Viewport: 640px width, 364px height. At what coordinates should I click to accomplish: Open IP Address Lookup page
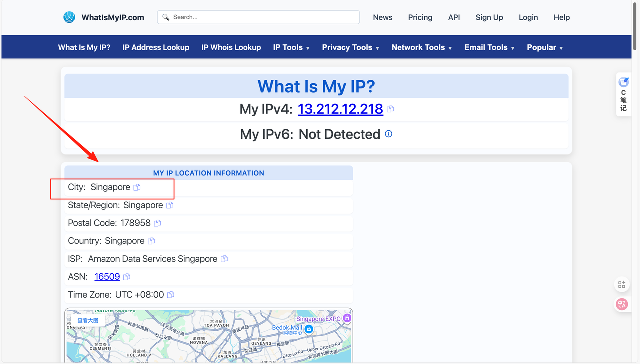156,47
